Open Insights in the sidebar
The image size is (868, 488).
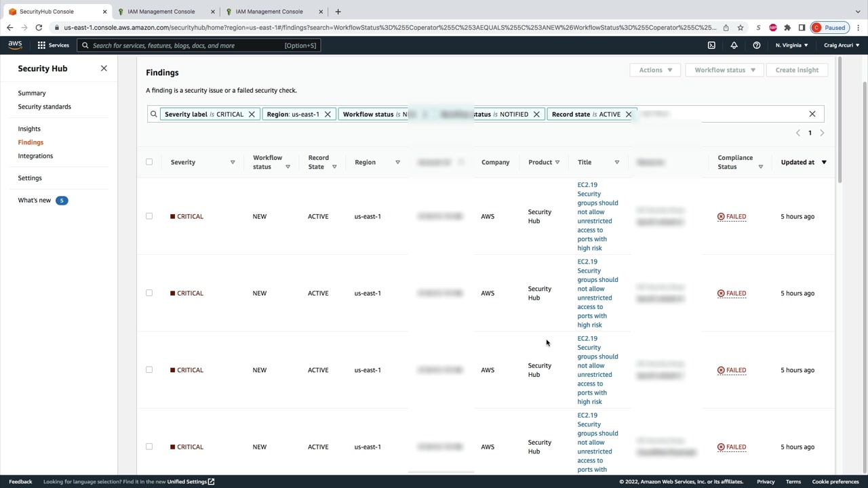tap(29, 129)
